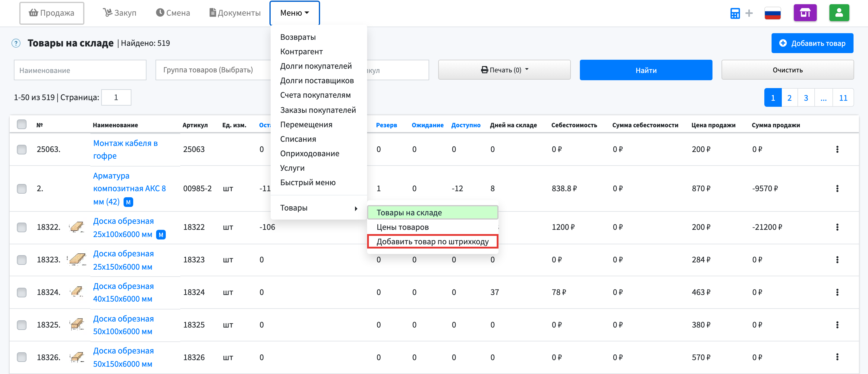The image size is (868, 374).
Task: Click the Наименование search field
Action: click(80, 70)
